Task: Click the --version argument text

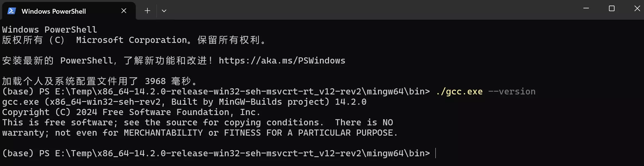Action: pyautogui.click(x=512, y=91)
